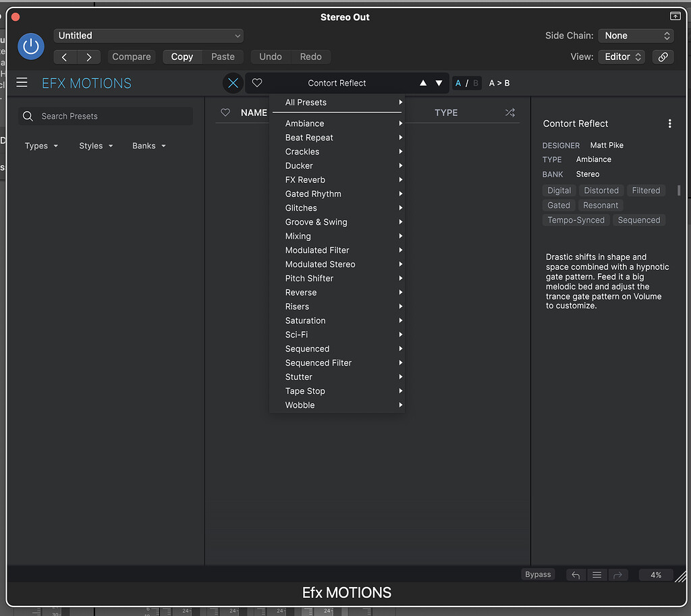Image resolution: width=691 pixels, height=616 pixels.
Task: Favorite the Contort Reflect preset in header
Action: pos(257,83)
